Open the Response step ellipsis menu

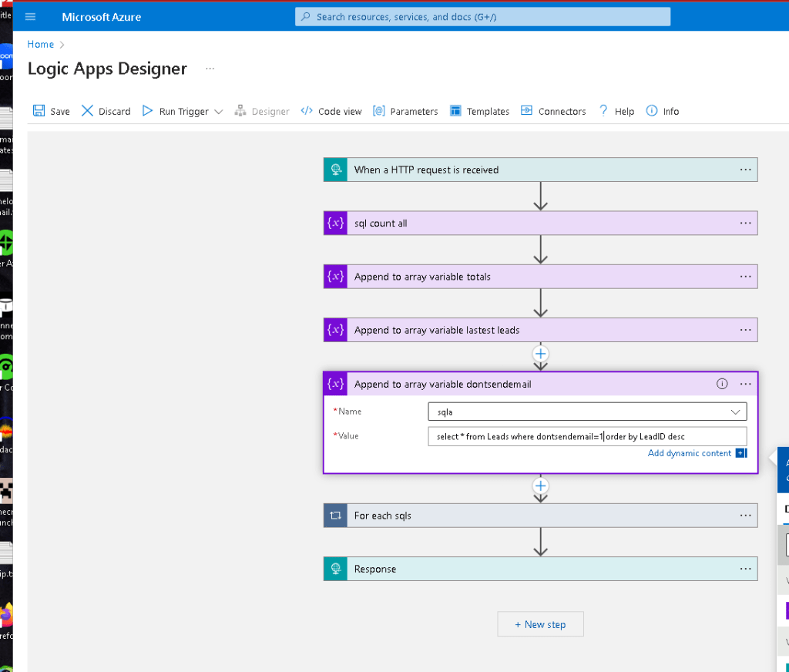coord(745,569)
